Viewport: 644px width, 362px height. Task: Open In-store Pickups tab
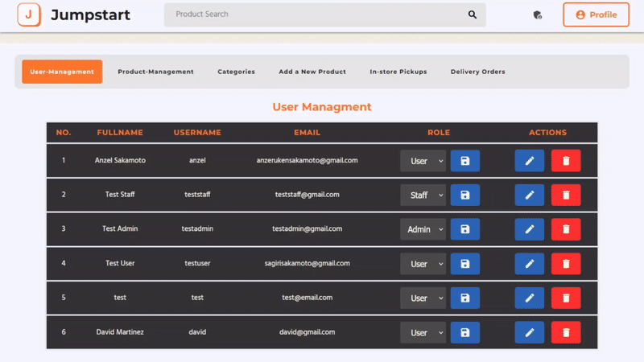(398, 72)
